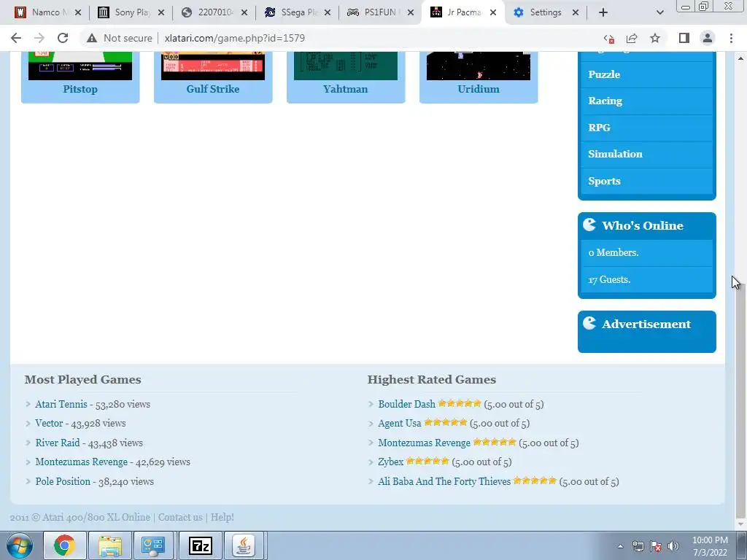Bookmark this page with the star icon
The image size is (747, 560).
655,38
